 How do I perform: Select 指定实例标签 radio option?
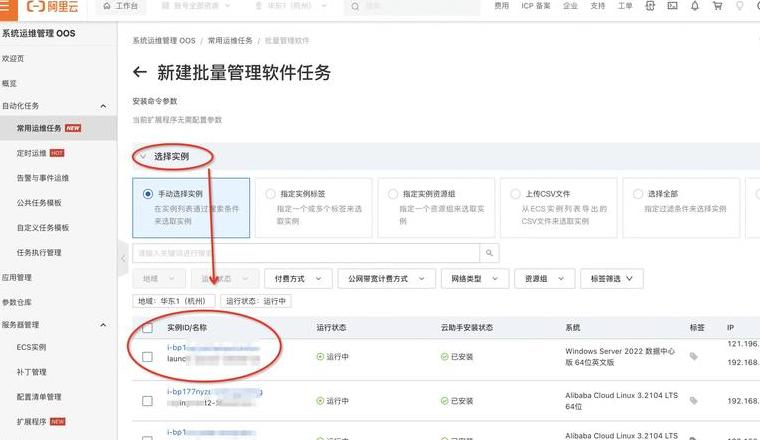[270, 194]
